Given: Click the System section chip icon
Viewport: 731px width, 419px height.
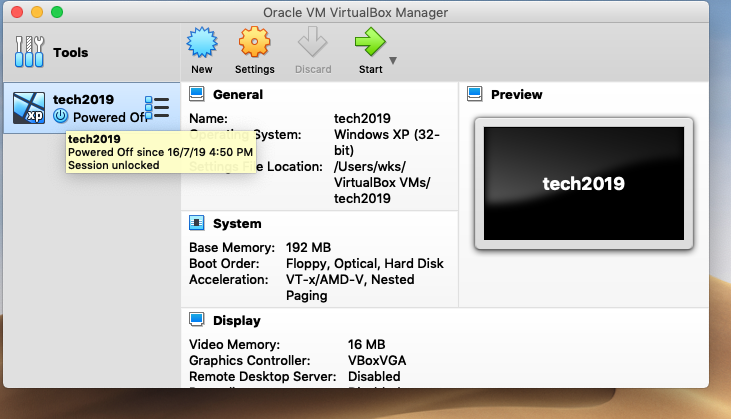Looking at the screenshot, I should point(197,223).
